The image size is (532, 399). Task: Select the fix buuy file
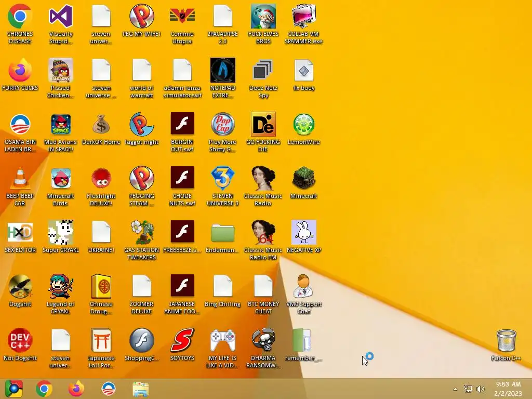(x=303, y=70)
